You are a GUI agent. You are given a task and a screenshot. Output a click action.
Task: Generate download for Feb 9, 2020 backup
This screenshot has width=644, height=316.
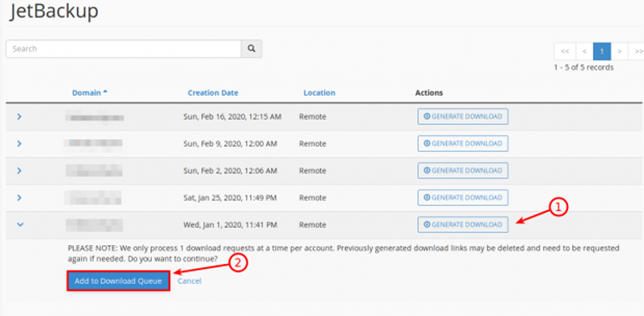[x=463, y=144]
